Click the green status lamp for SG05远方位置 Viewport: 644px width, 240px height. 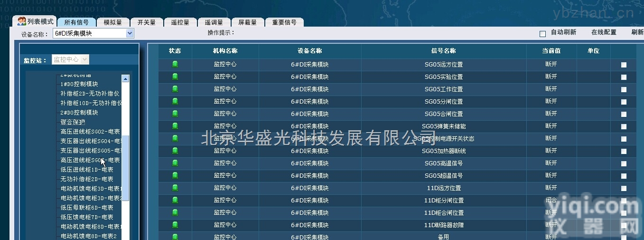point(175,64)
